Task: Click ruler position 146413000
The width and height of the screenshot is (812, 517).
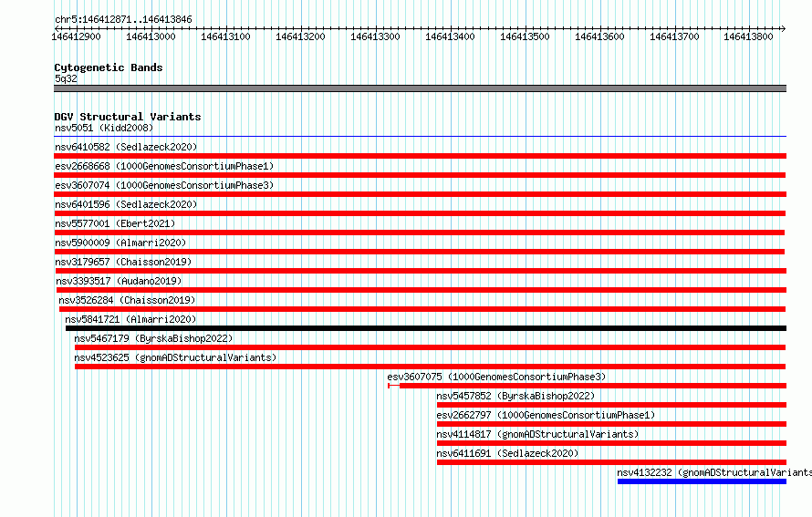Action: click(x=151, y=36)
